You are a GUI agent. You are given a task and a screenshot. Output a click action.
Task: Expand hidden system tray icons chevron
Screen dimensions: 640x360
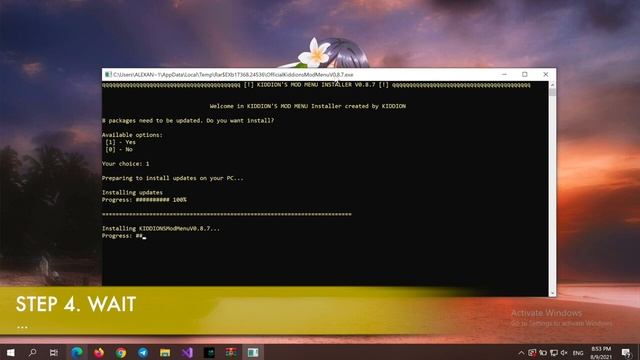521,353
